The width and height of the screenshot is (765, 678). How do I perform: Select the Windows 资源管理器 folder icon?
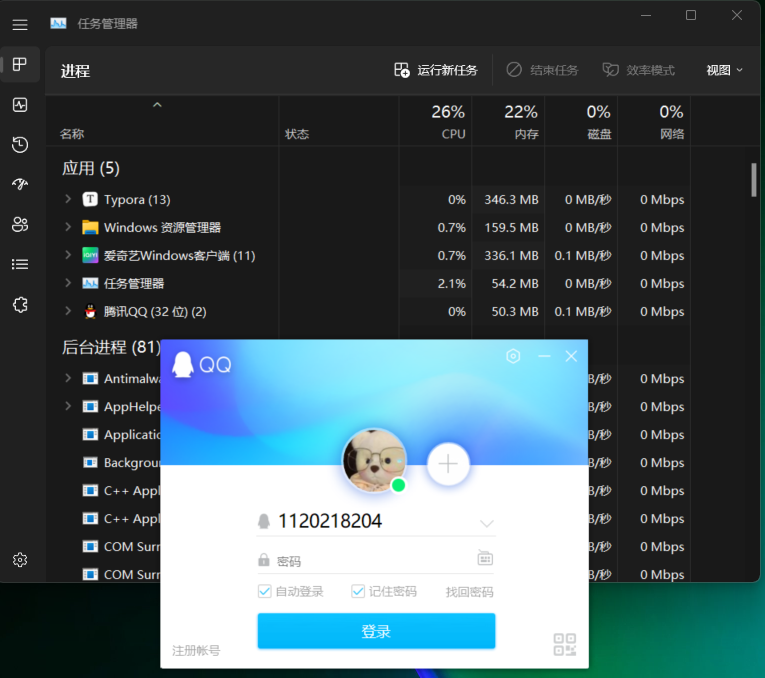[90, 227]
